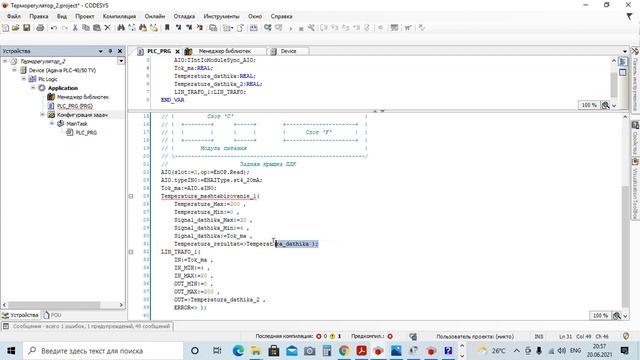640x360 pixels.
Task: Open the Компиляция menu
Action: coord(119,16)
